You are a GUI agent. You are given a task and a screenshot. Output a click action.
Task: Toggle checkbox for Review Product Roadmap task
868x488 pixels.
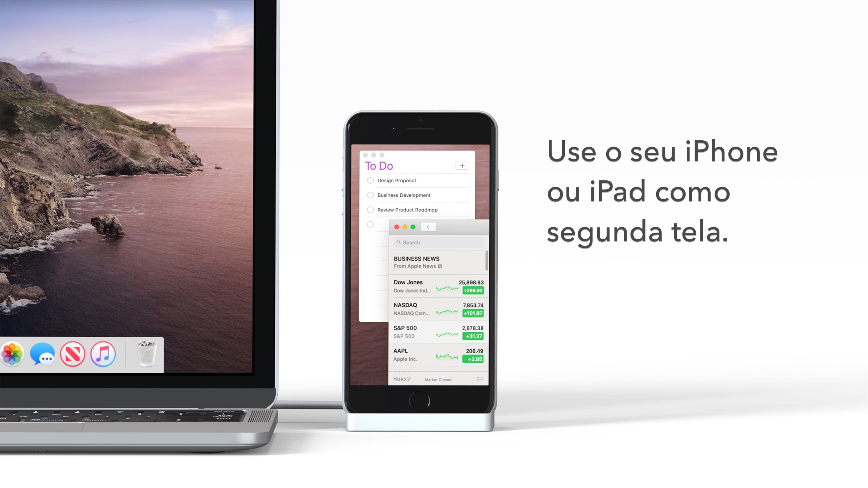[370, 210]
